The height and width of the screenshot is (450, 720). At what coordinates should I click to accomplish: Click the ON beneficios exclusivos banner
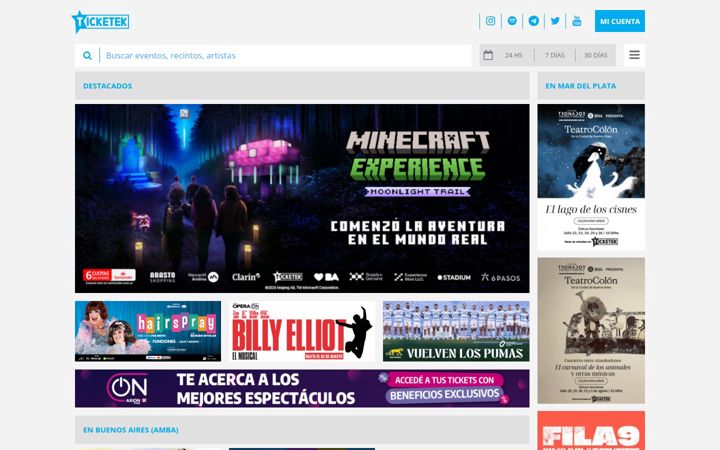(302, 388)
